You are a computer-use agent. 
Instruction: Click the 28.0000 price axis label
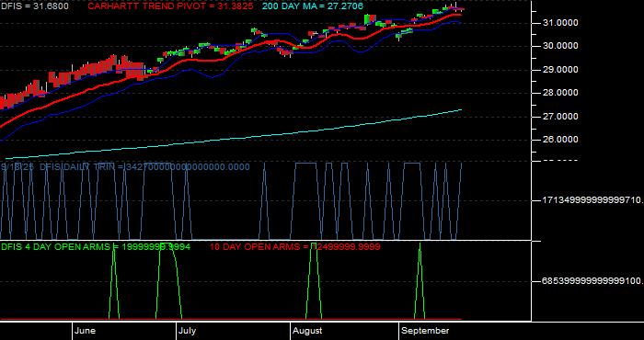(560, 93)
